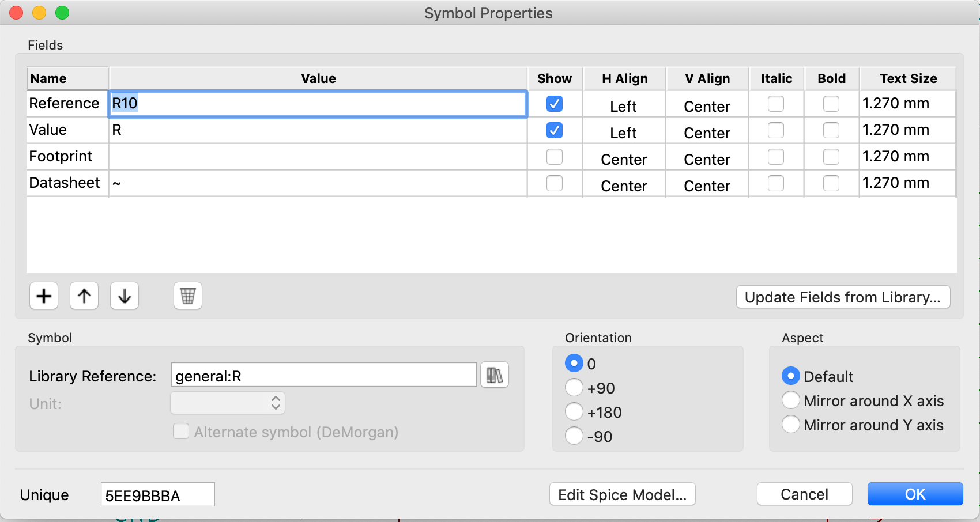This screenshot has width=980, height=522.
Task: Enable Show for the Footprint field
Action: (x=555, y=157)
